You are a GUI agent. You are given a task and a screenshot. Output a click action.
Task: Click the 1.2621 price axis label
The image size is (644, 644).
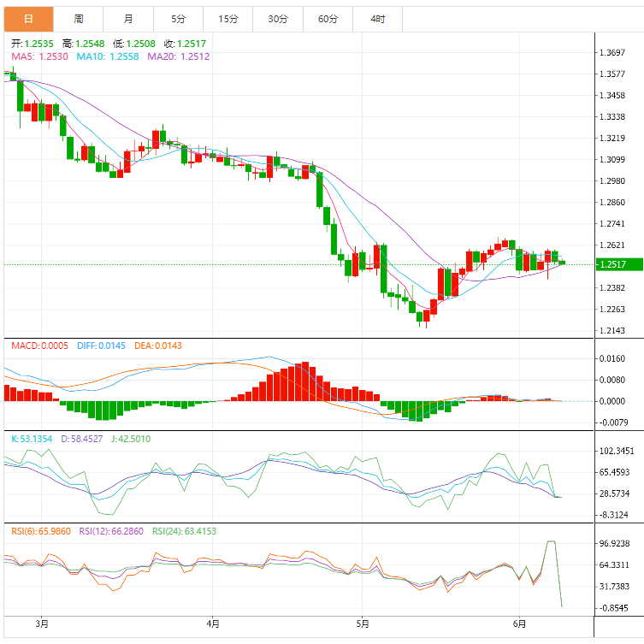coord(612,245)
